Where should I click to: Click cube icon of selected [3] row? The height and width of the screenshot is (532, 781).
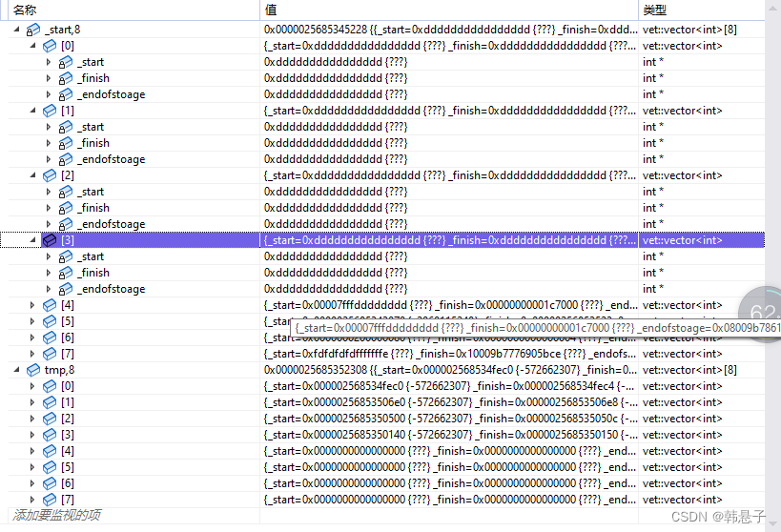[x=50, y=240]
